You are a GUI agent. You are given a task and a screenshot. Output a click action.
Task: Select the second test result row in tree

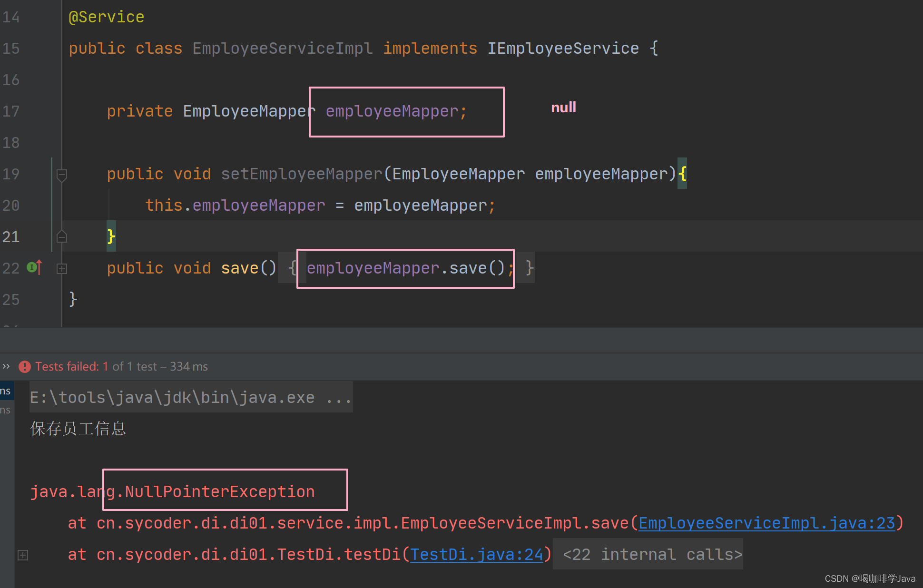pyautogui.click(x=6, y=410)
